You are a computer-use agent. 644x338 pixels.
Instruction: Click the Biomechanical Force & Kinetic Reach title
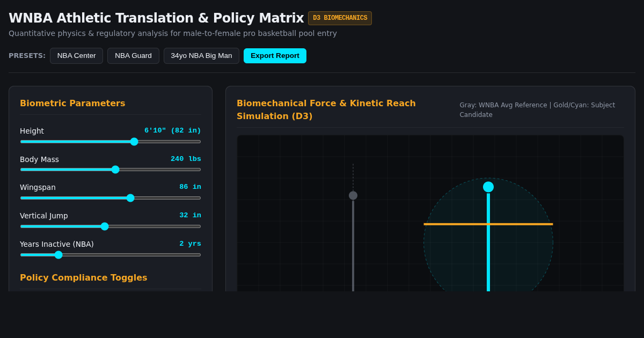tap(326, 109)
